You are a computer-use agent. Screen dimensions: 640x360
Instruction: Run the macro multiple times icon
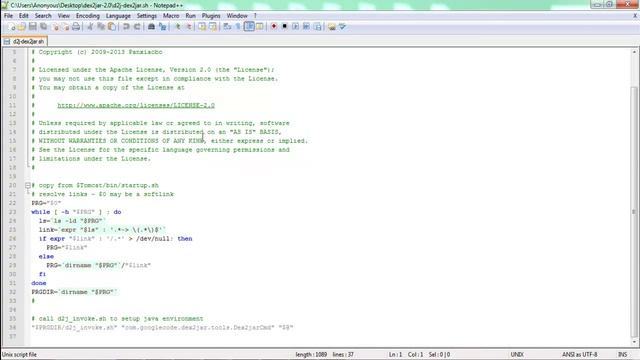coord(306,27)
